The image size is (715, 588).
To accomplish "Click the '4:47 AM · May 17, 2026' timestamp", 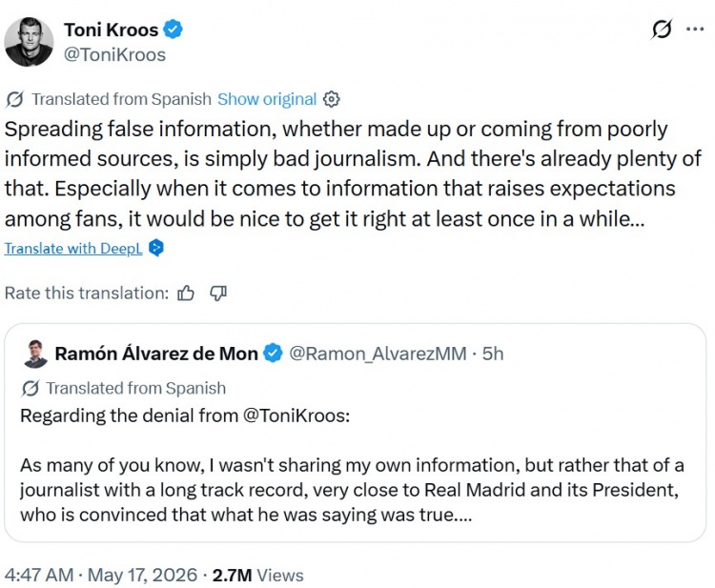I will coord(101,576).
